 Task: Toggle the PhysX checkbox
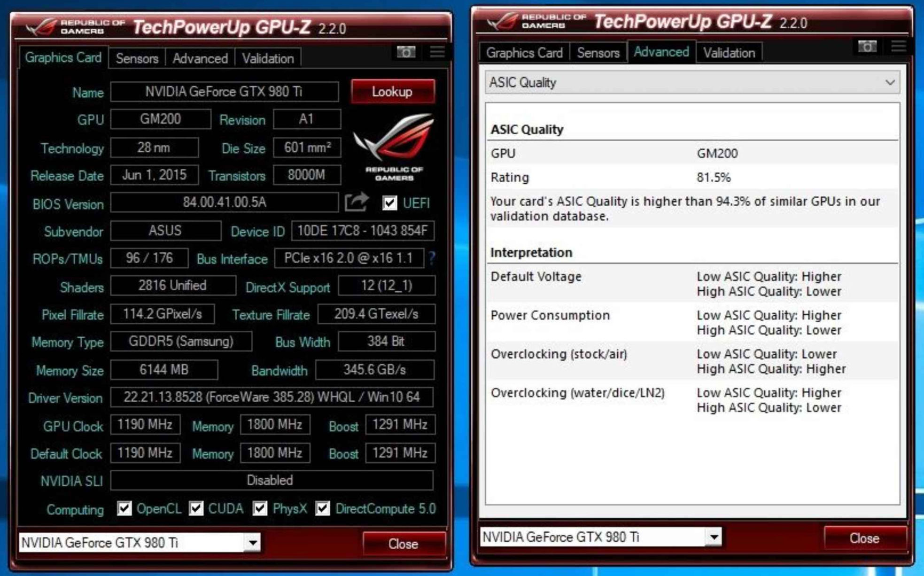point(260,508)
